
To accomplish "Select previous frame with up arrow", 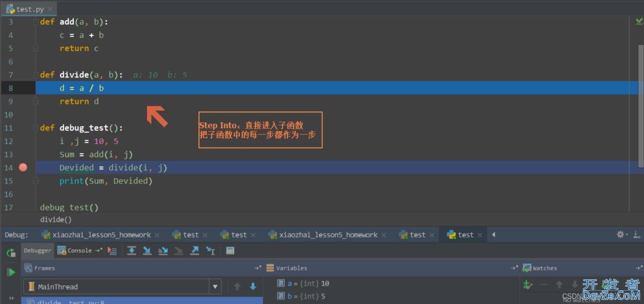I will [x=237, y=286].
